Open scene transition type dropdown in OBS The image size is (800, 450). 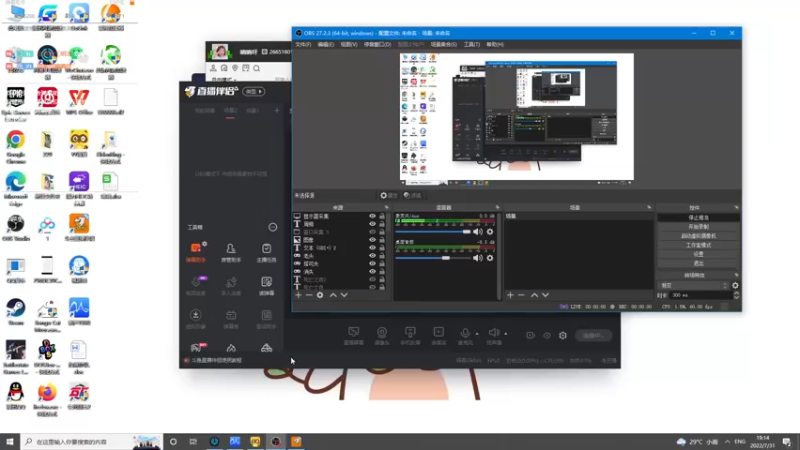point(693,286)
